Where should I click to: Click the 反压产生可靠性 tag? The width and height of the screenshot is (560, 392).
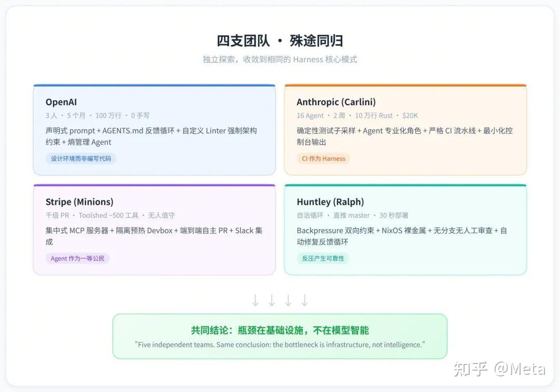point(323,258)
